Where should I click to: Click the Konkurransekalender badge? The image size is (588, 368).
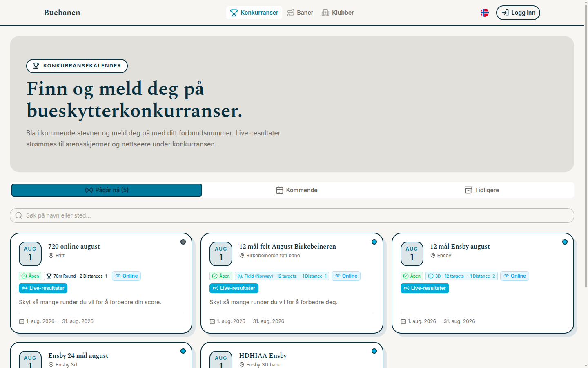pyautogui.click(x=77, y=66)
